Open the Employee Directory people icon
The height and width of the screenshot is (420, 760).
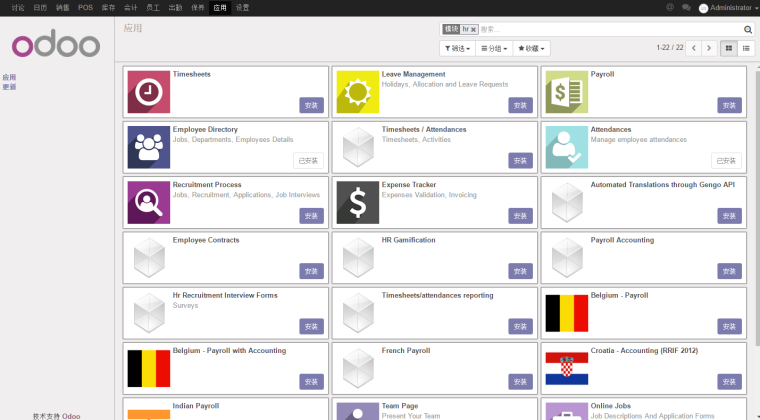[149, 147]
